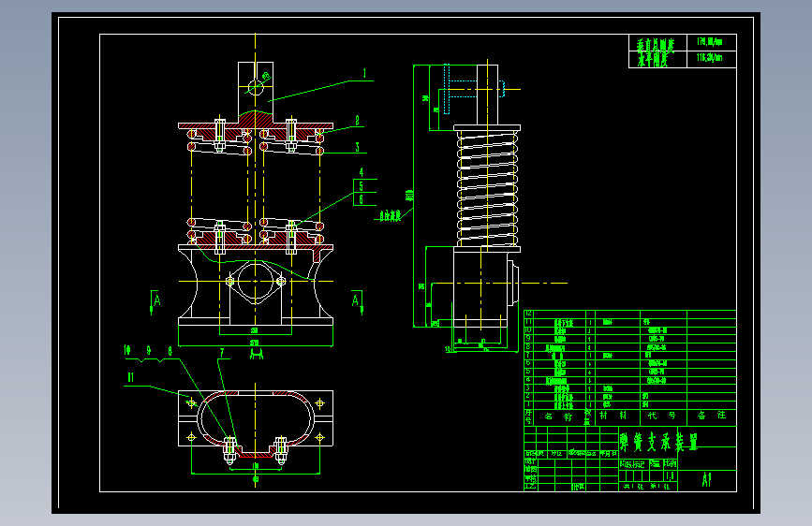
Task: Click boxed callout number 5
Action: [362, 186]
